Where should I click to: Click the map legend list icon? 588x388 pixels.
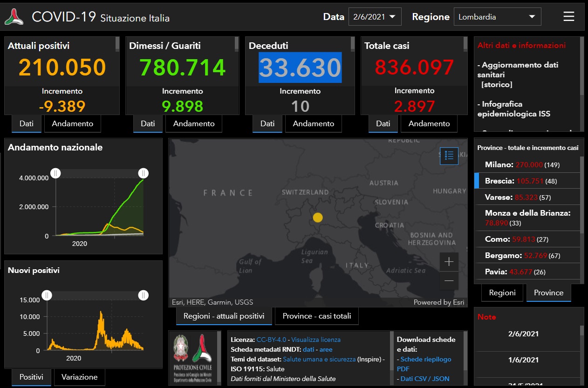(449, 156)
